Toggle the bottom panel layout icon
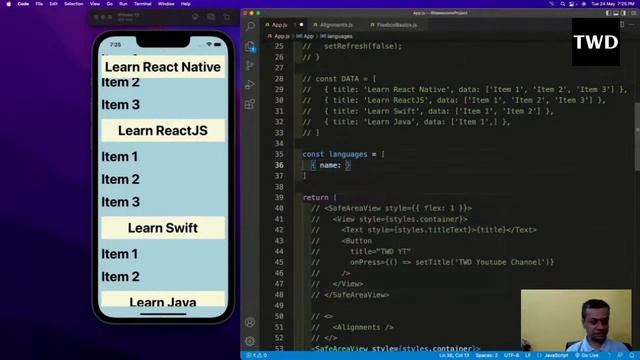This screenshot has height=360, width=640. coord(616,13)
